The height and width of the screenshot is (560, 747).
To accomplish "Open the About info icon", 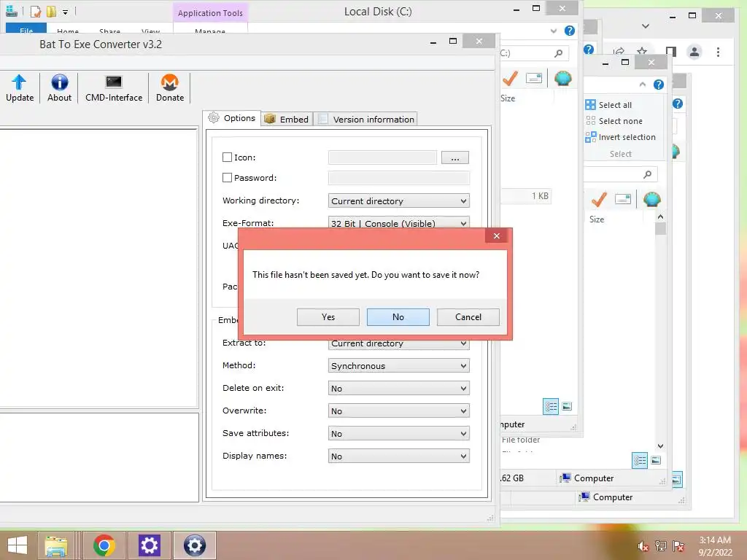I will [60, 82].
